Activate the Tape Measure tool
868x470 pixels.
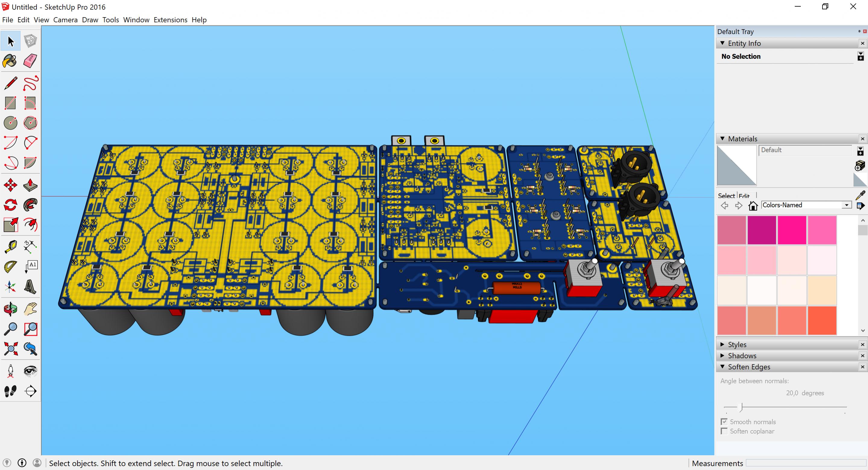pyautogui.click(x=11, y=247)
